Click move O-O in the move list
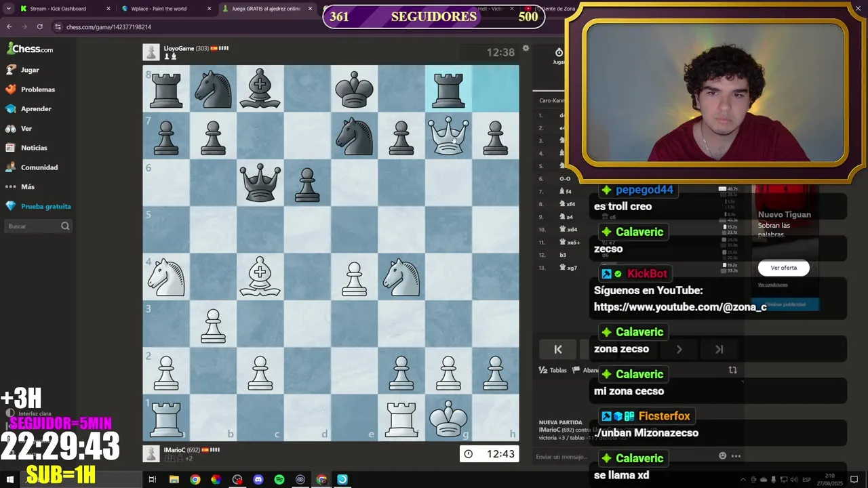868x488 pixels. 564,179
